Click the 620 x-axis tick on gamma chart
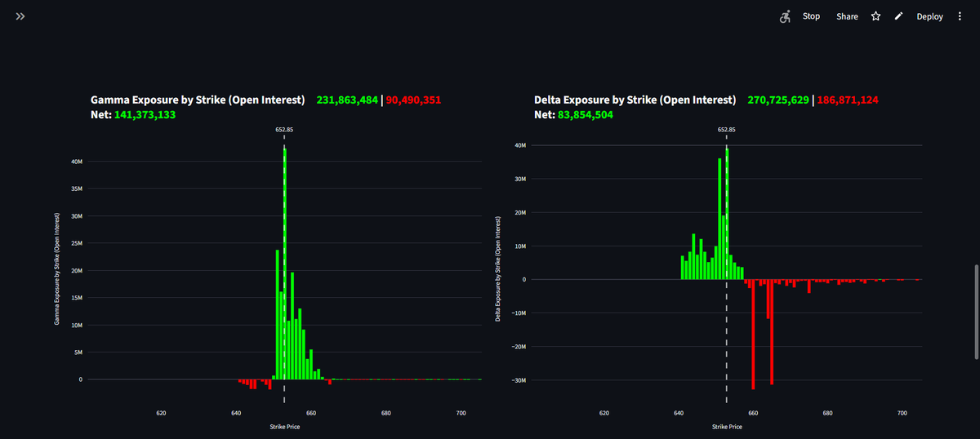The height and width of the screenshot is (439, 980). 161,414
